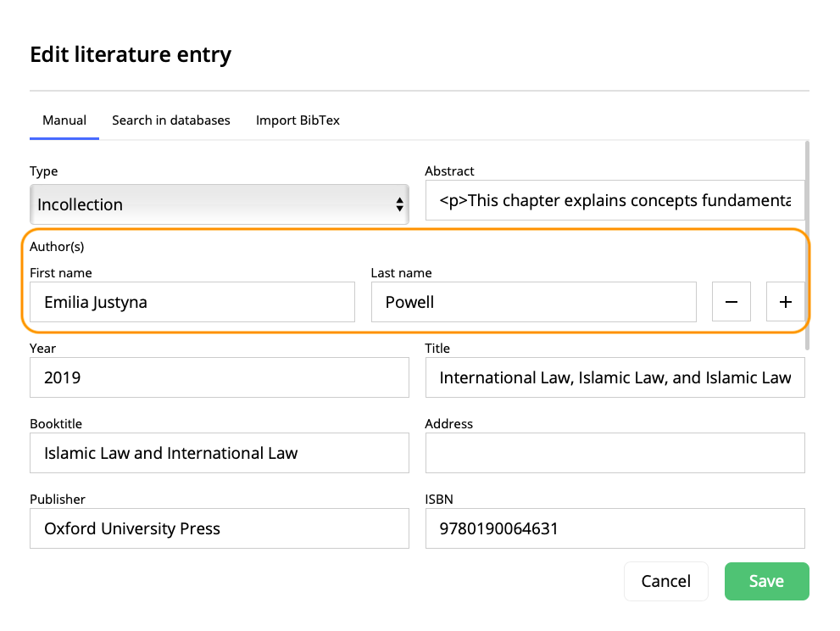
Task: Add another author with plus button
Action: coord(786,302)
